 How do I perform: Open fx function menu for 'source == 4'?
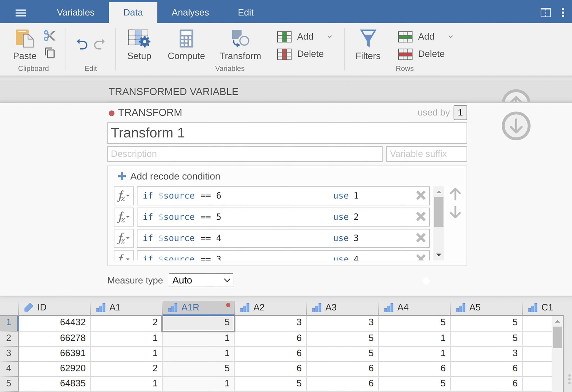click(x=123, y=238)
